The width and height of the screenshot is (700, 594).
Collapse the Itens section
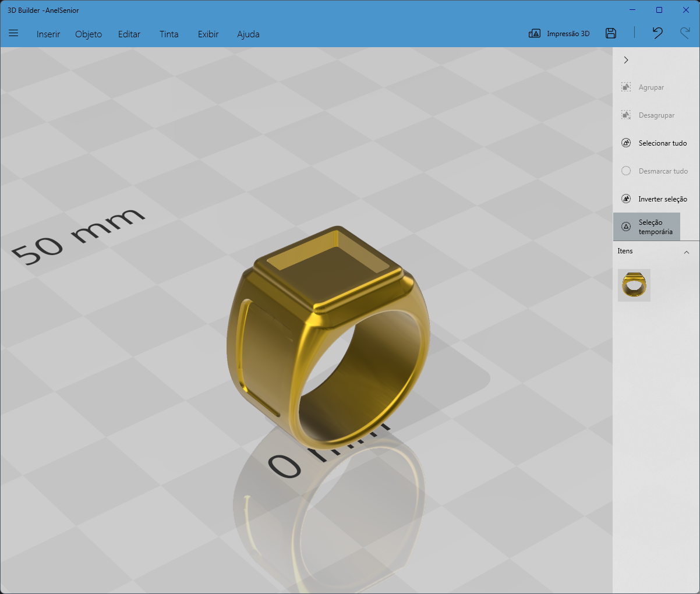[x=687, y=252]
